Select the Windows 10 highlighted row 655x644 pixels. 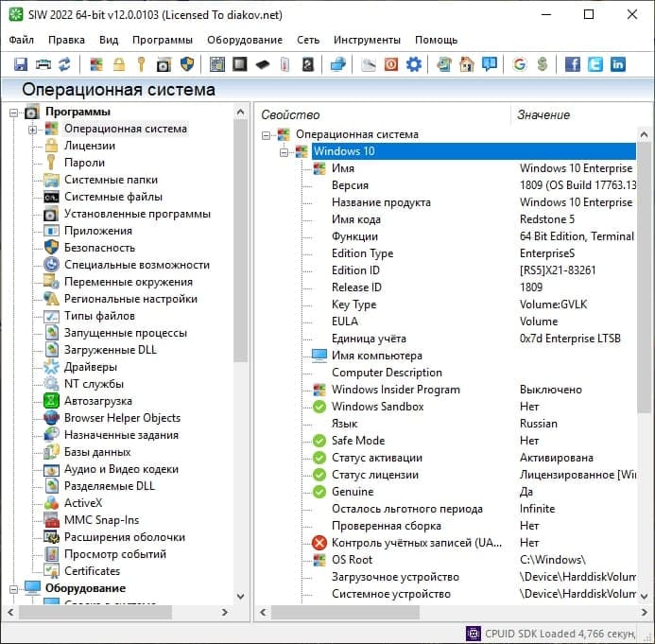pyautogui.click(x=474, y=151)
